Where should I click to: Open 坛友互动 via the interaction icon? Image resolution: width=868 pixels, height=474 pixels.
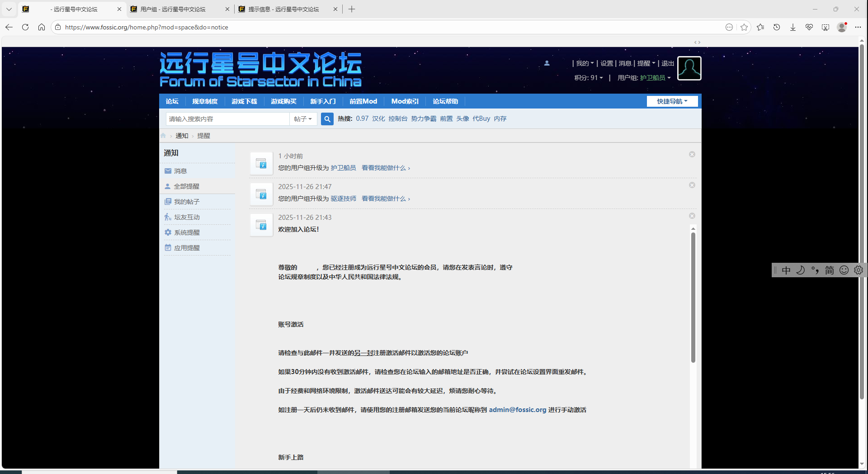click(169, 217)
